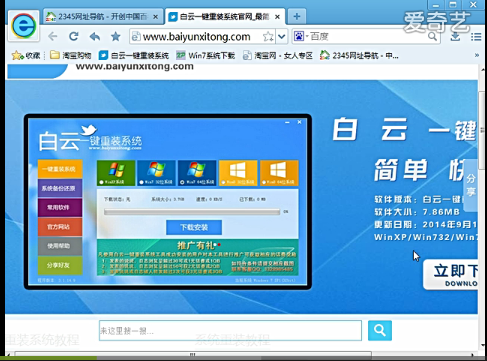
Task: Click the blue star favorites icon
Action: pos(116,36)
